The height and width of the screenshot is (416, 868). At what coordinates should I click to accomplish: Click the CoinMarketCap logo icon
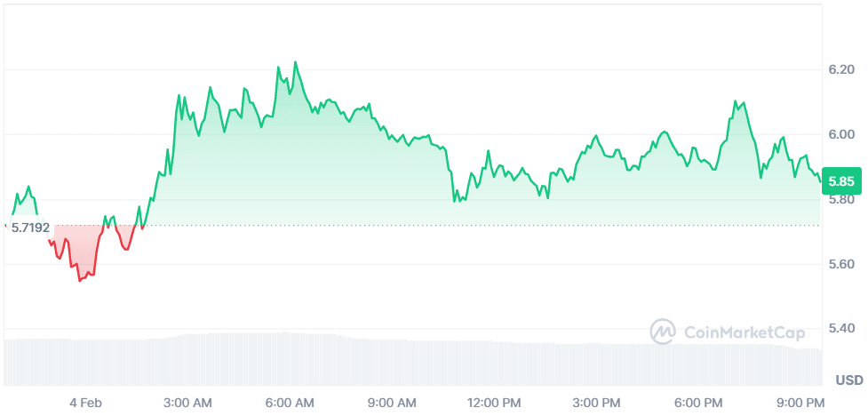(663, 332)
